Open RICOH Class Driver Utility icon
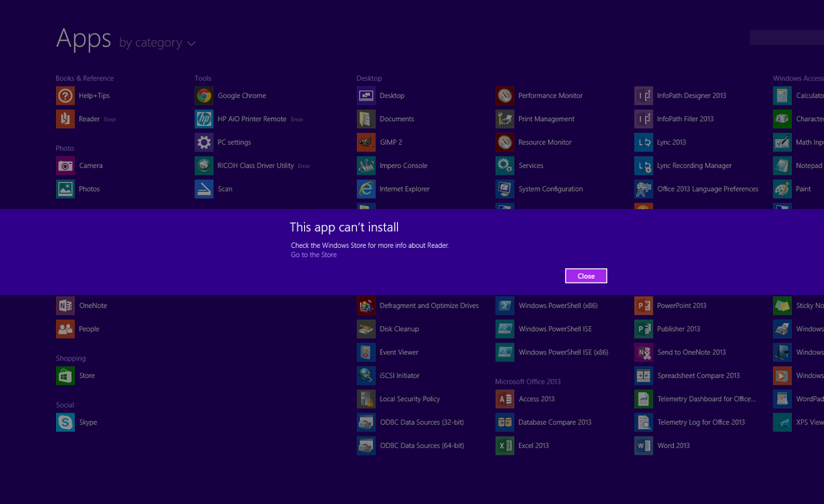The width and height of the screenshot is (824, 504). (204, 166)
